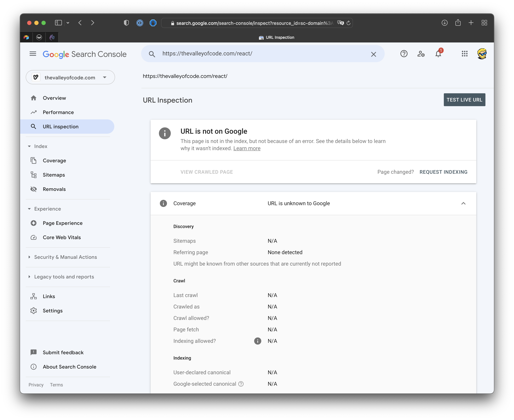Open the Learn more link

click(x=247, y=148)
